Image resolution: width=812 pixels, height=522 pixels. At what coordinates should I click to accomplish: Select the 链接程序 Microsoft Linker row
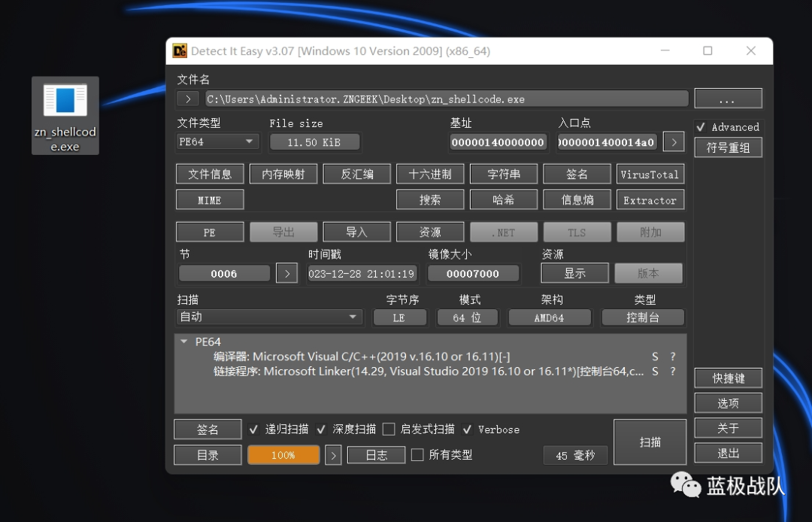click(x=431, y=372)
